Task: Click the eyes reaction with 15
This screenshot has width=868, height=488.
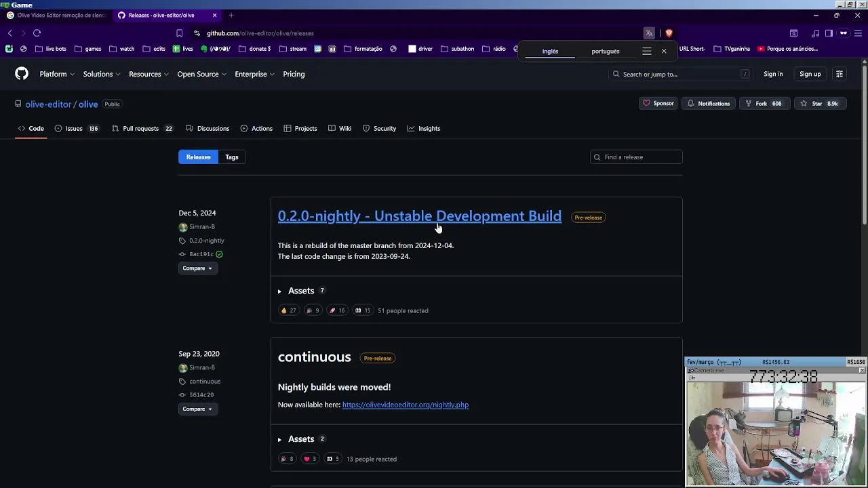Action: (363, 310)
